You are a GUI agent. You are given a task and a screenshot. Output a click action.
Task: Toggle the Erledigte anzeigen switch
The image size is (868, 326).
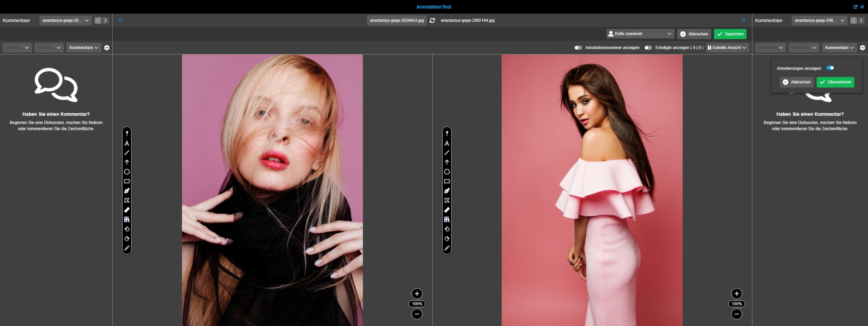click(x=648, y=48)
